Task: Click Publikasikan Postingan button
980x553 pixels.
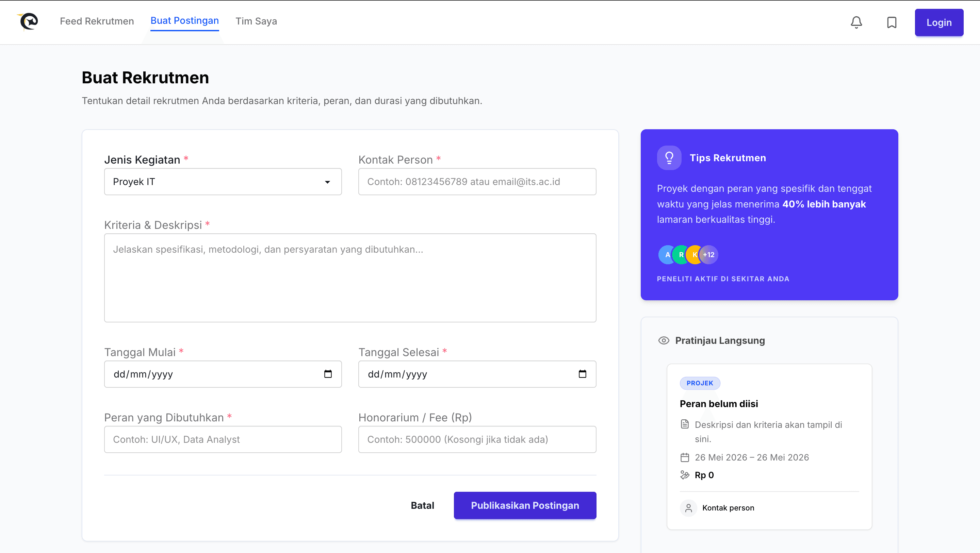Action: pos(525,505)
